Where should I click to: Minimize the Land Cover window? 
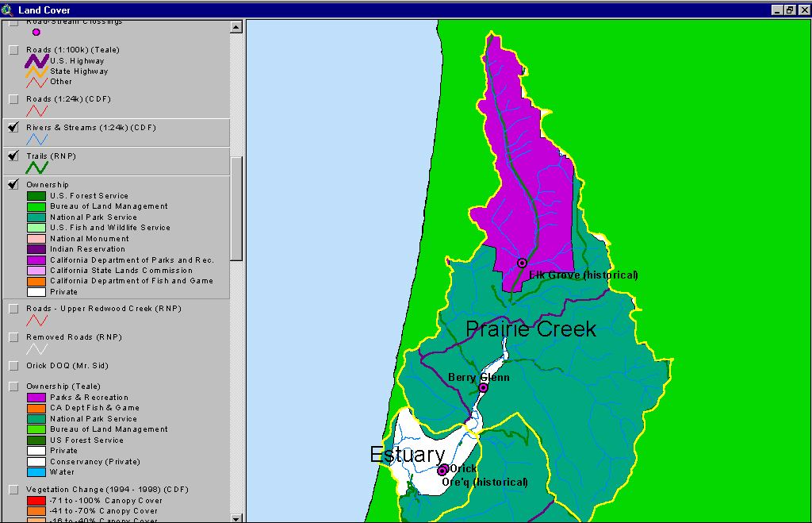(x=777, y=10)
